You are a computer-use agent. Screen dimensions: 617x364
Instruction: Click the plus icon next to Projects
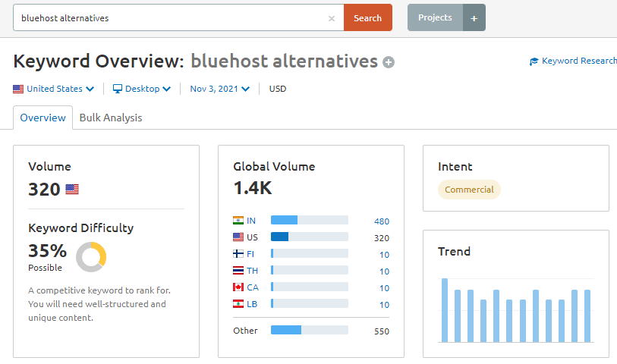(x=474, y=17)
